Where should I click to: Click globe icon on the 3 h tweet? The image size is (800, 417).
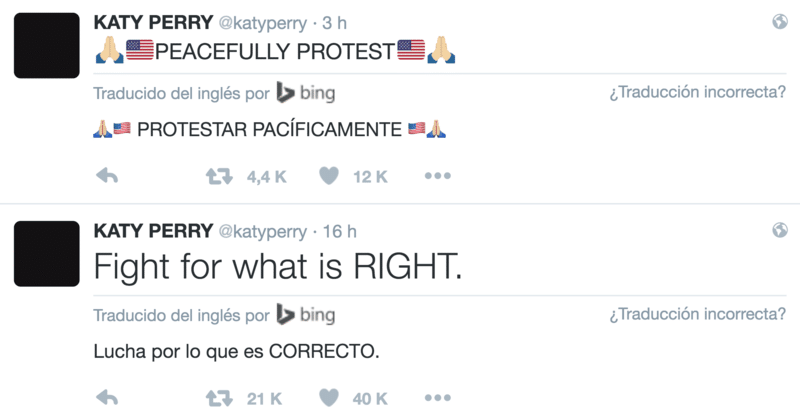780,21
